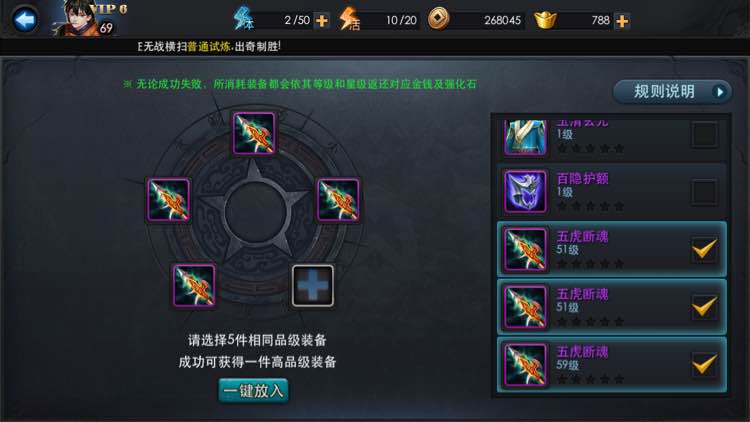Viewport: 750px width, 422px height.
Task: Check the box for the robe item
Action: point(704,134)
